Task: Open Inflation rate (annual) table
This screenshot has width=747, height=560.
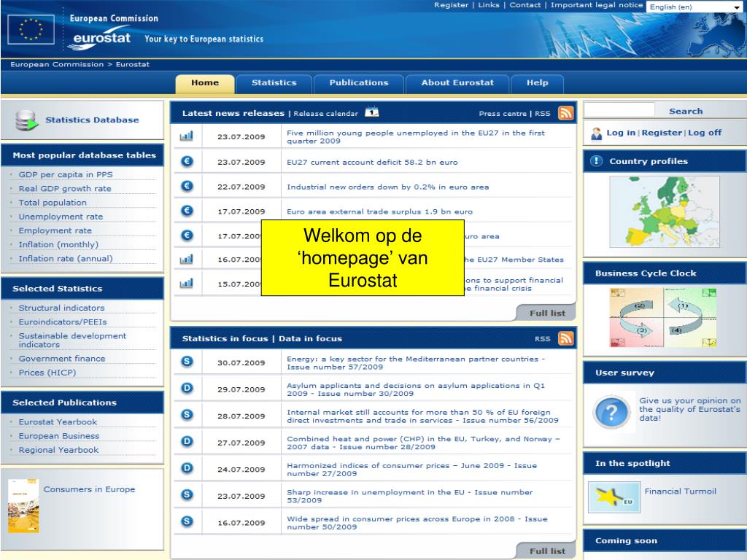Action: [x=66, y=259]
